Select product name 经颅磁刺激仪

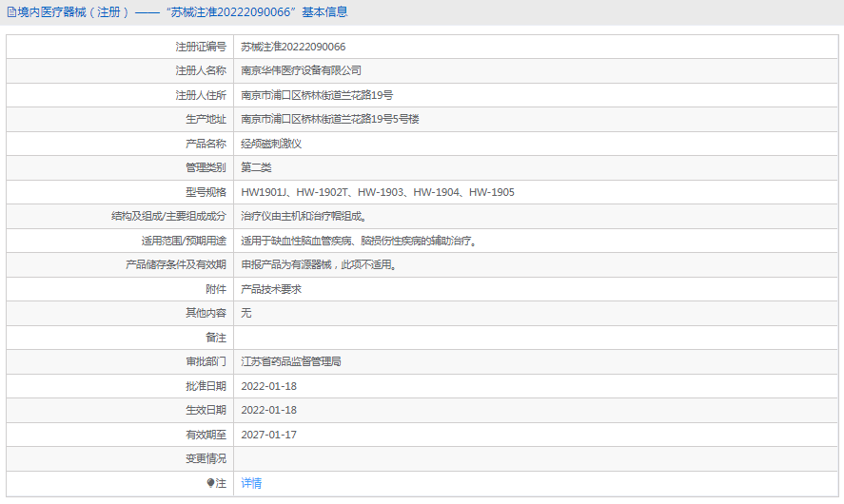[x=271, y=144]
